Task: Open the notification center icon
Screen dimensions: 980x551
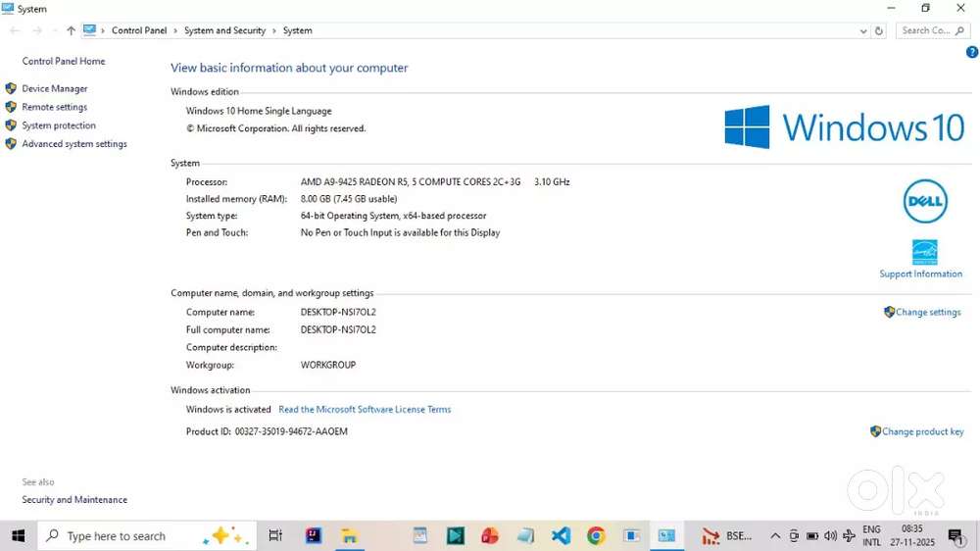Action: point(955,536)
